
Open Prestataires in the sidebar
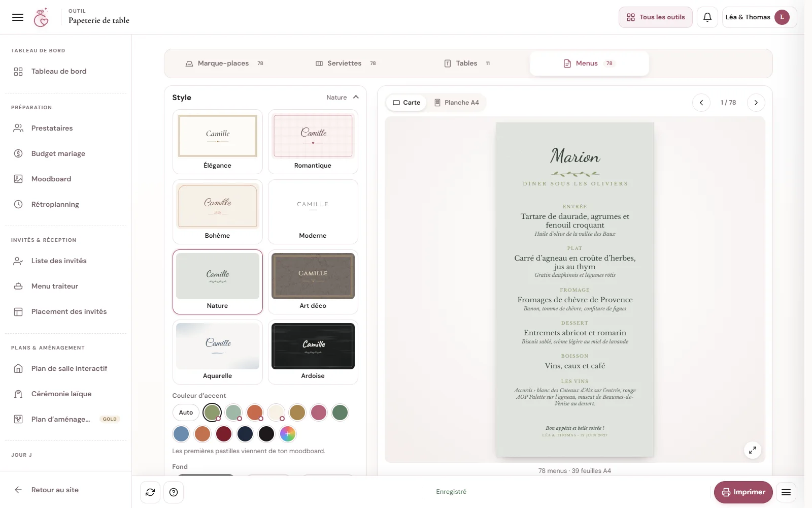click(66, 128)
